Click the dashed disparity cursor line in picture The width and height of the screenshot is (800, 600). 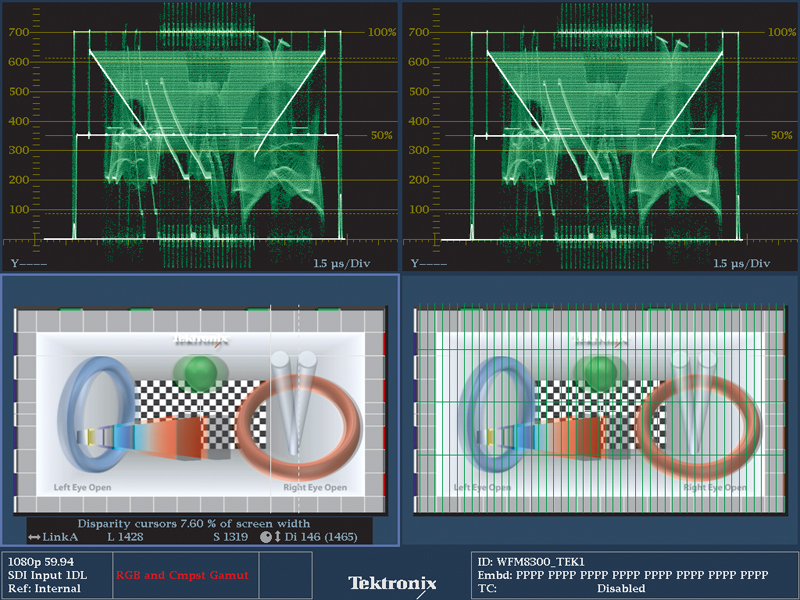pyautogui.click(x=299, y=420)
